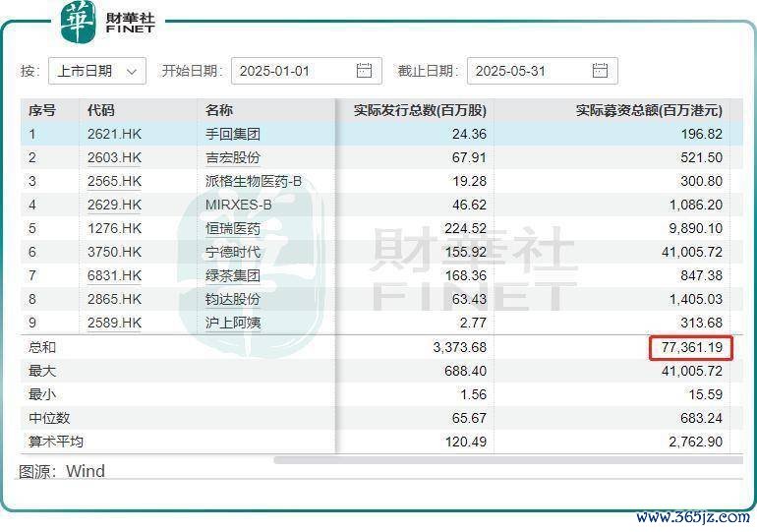The image size is (757, 532).
Task: Open the 手回集团 name link
Action: [x=233, y=134]
